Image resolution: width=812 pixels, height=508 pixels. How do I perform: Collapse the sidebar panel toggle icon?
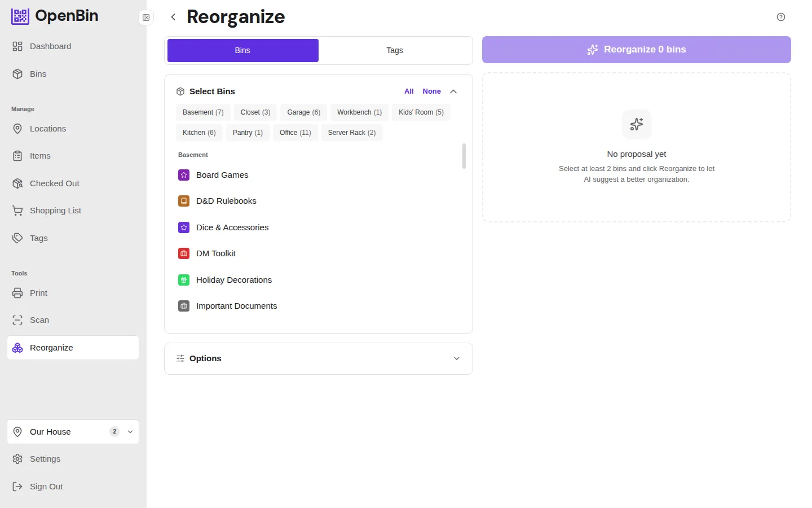[x=146, y=17]
